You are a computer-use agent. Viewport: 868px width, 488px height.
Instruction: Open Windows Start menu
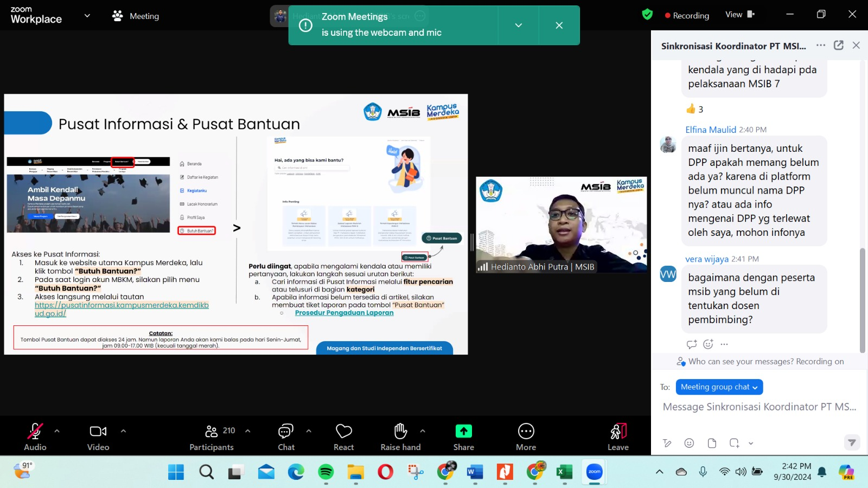(176, 472)
